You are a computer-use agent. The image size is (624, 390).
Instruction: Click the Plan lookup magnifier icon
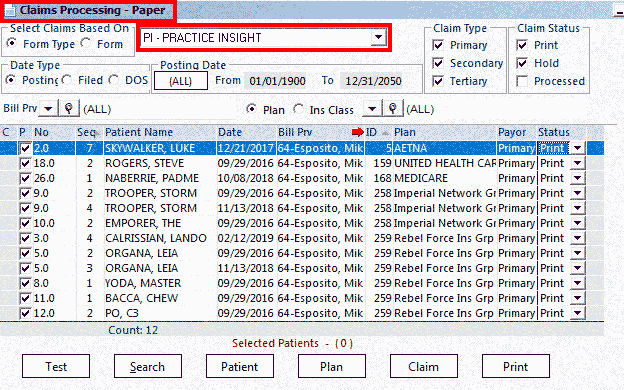click(x=393, y=109)
